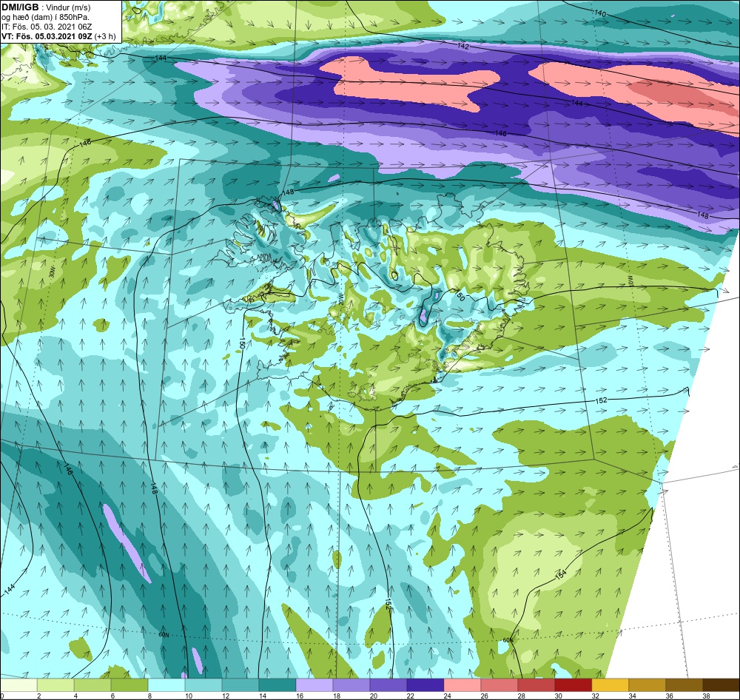
Task: Select the 20–22 m/s violet legend swatch
Action: pyautogui.click(x=388, y=685)
